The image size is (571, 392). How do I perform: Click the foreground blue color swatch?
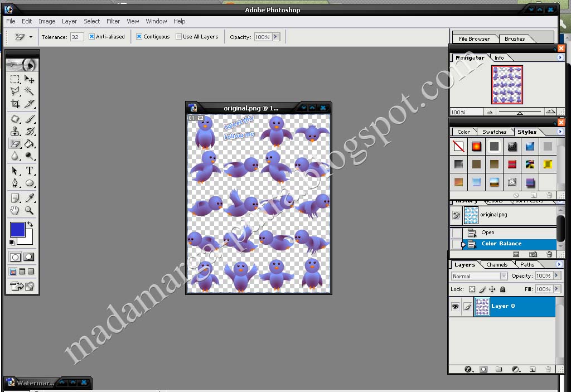click(17, 230)
